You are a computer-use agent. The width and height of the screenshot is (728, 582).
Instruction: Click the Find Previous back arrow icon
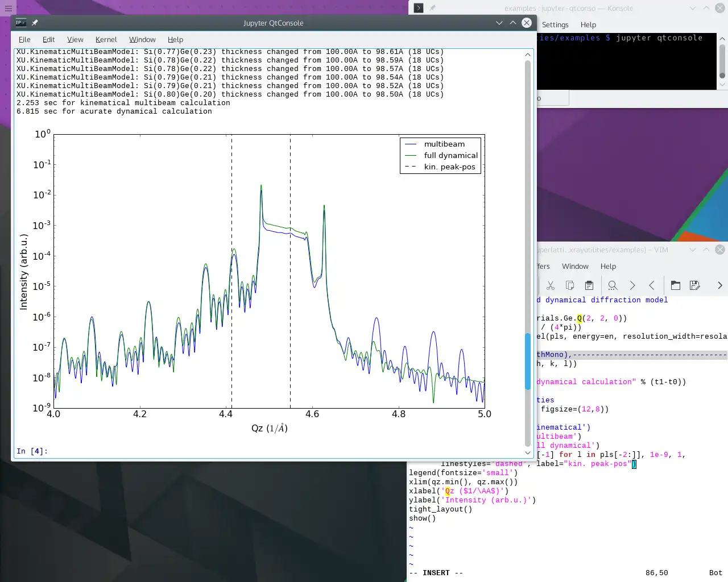pyautogui.click(x=652, y=285)
